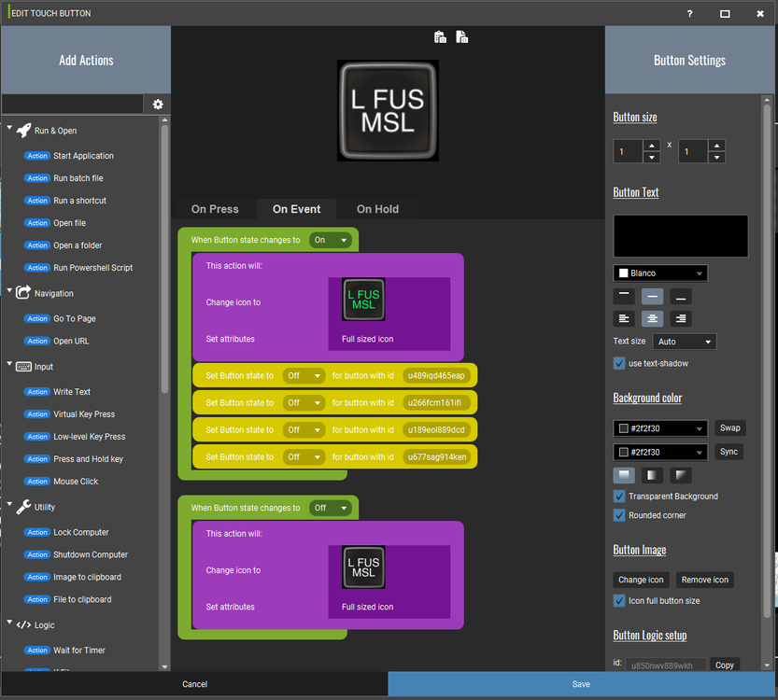Decrease button height with down stepper
Screen dimensions: 778x700
click(x=716, y=158)
